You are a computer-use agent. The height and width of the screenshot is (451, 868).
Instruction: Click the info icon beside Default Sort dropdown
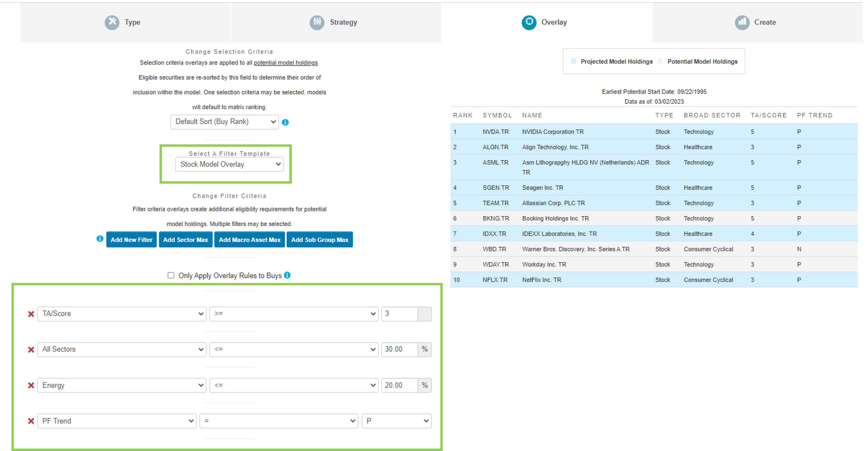pos(285,122)
